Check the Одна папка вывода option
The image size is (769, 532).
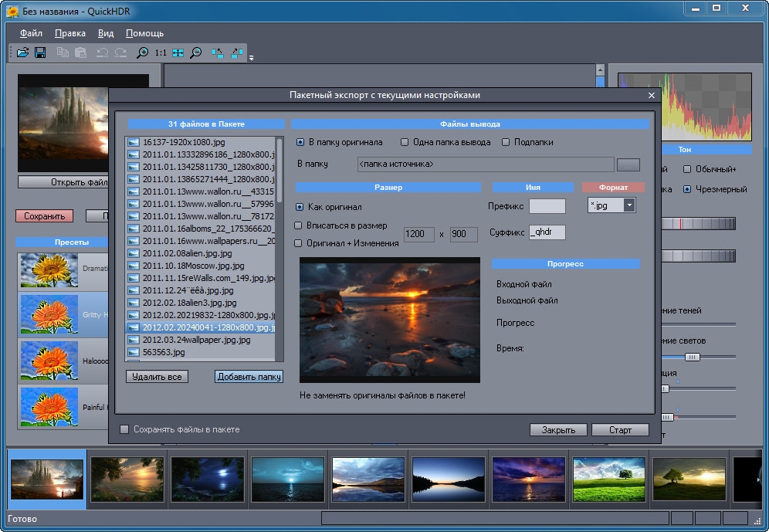[405, 142]
